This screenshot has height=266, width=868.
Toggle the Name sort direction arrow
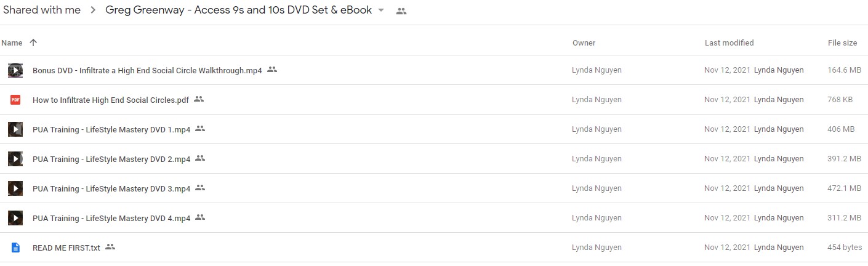click(33, 42)
